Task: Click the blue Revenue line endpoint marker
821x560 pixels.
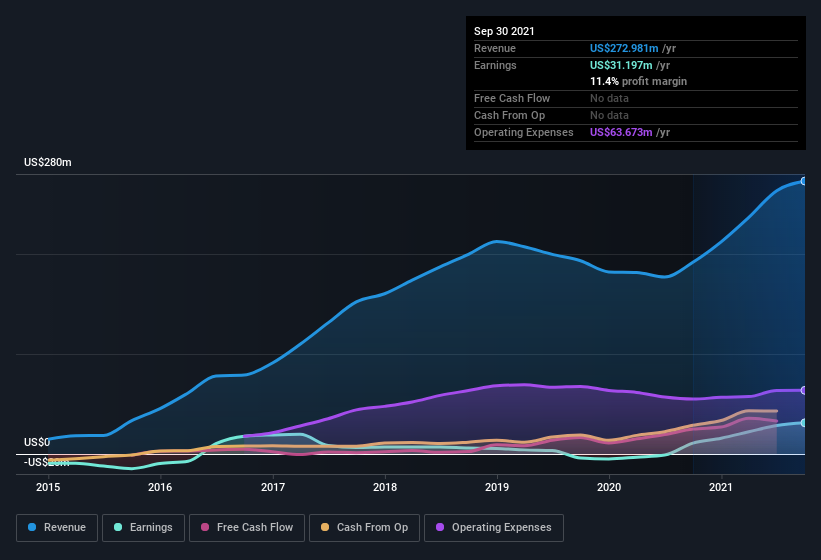Action: pos(803,181)
